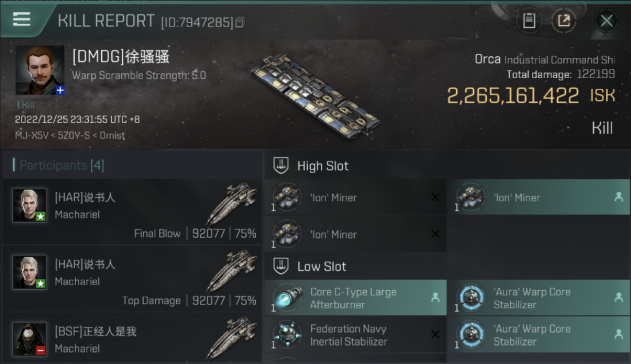
Task: Select first destroyed 'Ion' Miner entry
Action: [x=355, y=197]
